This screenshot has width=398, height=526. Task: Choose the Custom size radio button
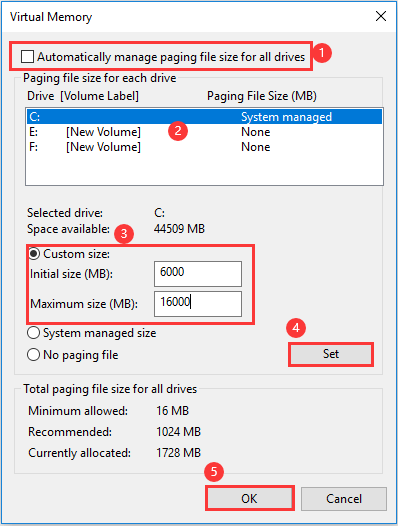pos(34,254)
